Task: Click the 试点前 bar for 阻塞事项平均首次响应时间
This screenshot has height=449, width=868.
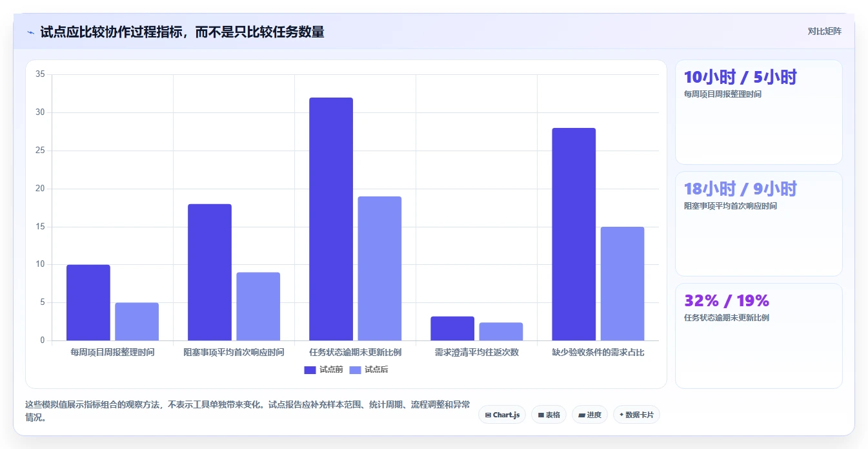Action: coord(210,272)
